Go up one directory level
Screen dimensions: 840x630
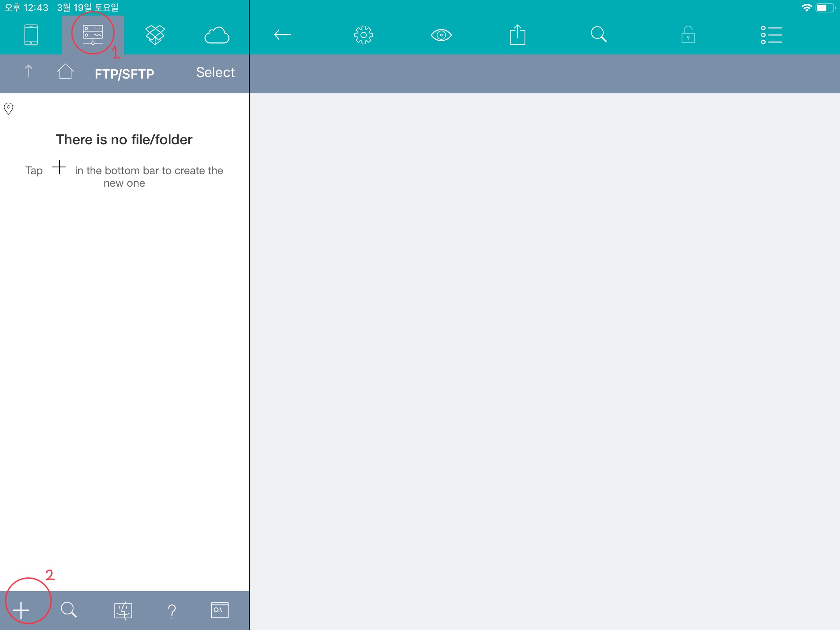[28, 72]
